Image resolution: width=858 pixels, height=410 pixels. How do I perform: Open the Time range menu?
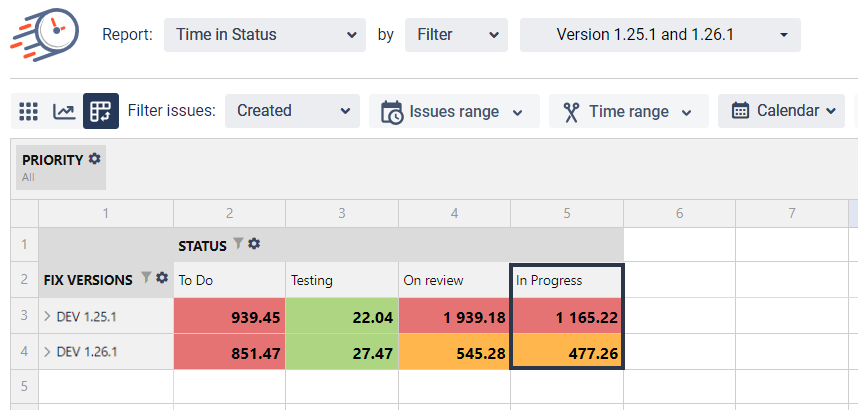pyautogui.click(x=628, y=111)
